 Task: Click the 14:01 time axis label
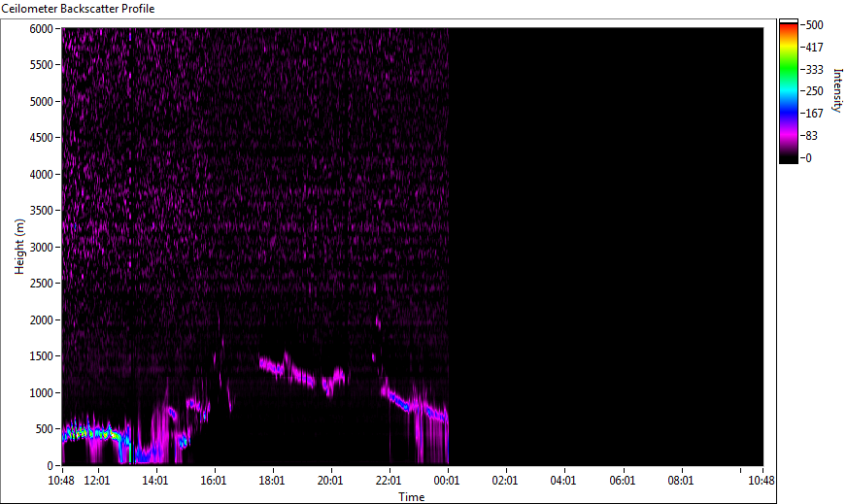click(155, 481)
